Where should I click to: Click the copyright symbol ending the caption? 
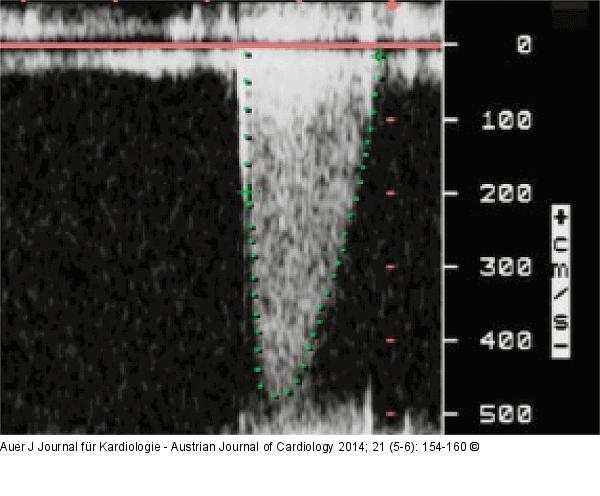click(x=474, y=447)
